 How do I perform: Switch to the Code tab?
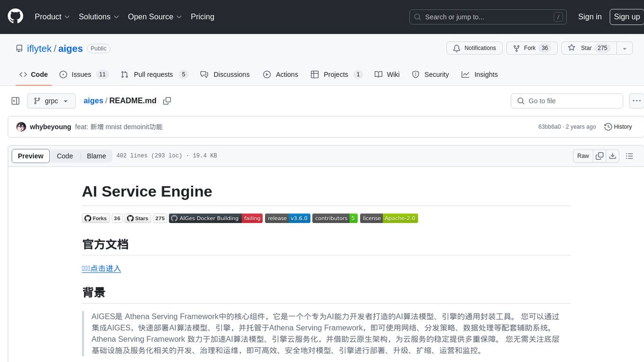pyautogui.click(x=33, y=74)
